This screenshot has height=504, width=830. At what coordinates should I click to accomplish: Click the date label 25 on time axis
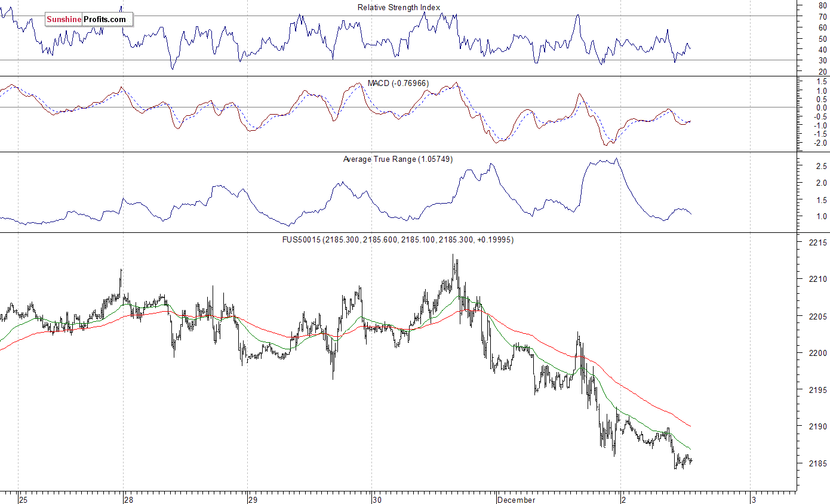[23, 499]
